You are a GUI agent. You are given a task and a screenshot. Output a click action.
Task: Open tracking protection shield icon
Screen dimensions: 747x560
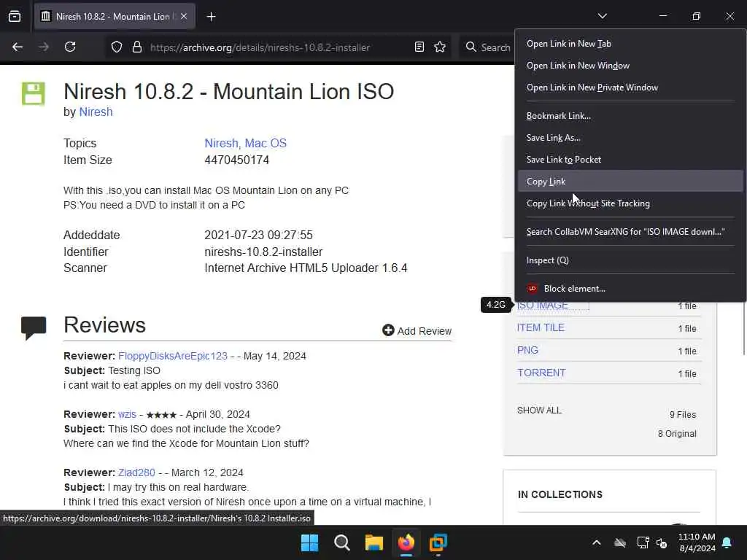point(117,47)
